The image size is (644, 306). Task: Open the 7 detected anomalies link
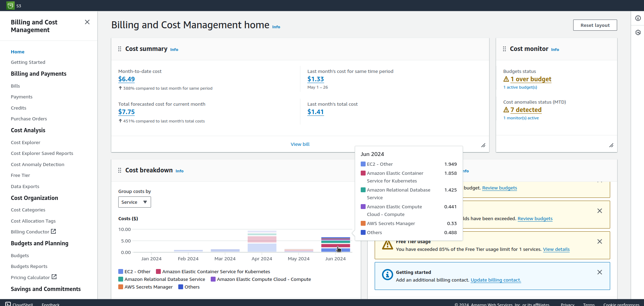(526, 110)
